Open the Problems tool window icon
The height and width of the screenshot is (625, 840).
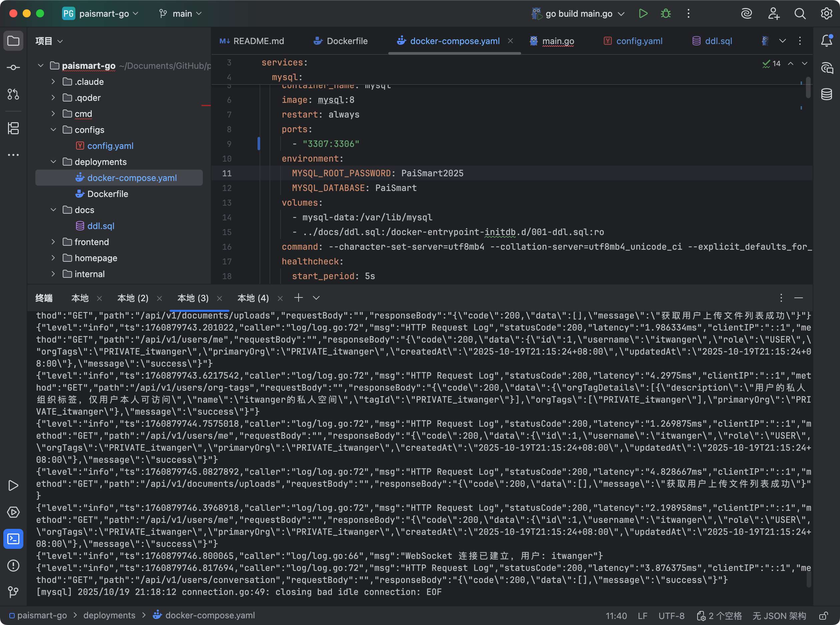pyautogui.click(x=13, y=565)
